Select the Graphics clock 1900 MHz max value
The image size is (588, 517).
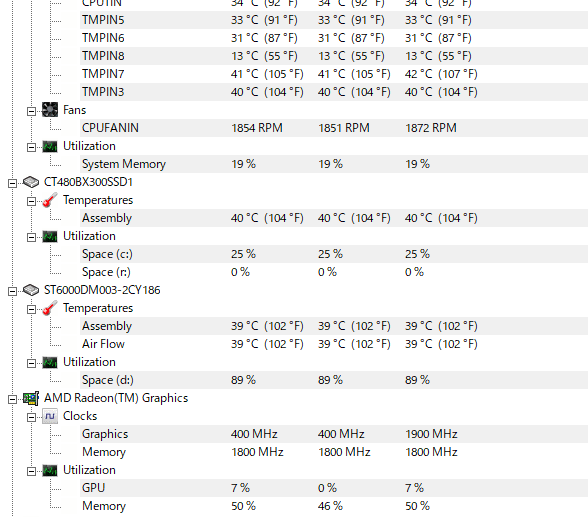click(431, 434)
